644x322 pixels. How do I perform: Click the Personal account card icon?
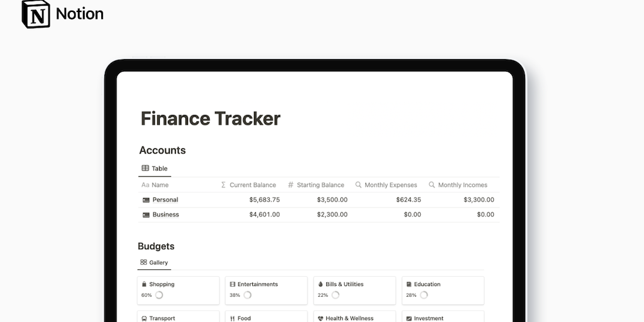point(146,200)
